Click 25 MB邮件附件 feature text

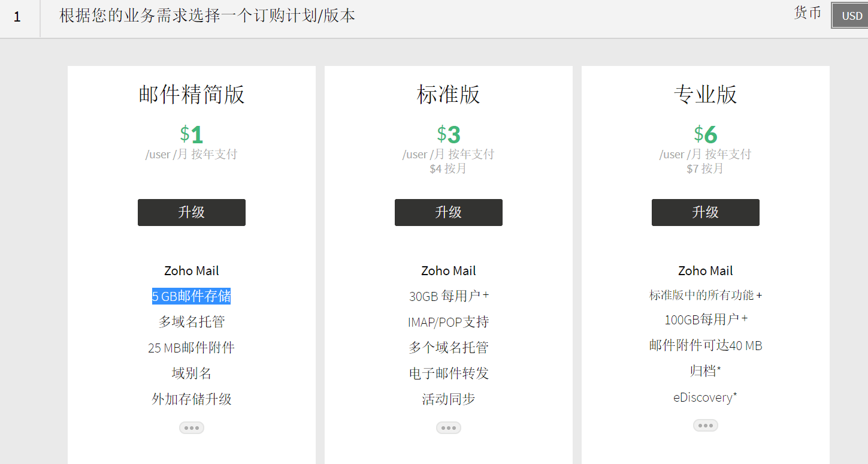click(x=192, y=348)
